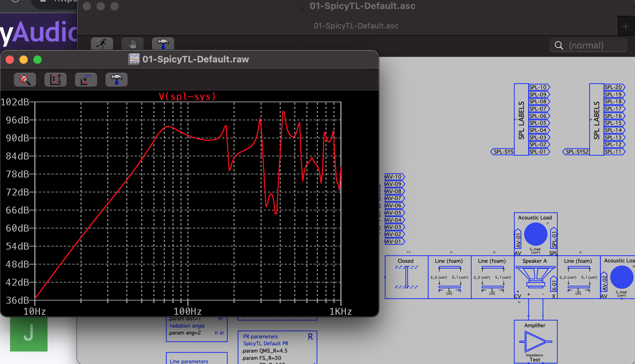Click the green J avatar tile

click(29, 334)
